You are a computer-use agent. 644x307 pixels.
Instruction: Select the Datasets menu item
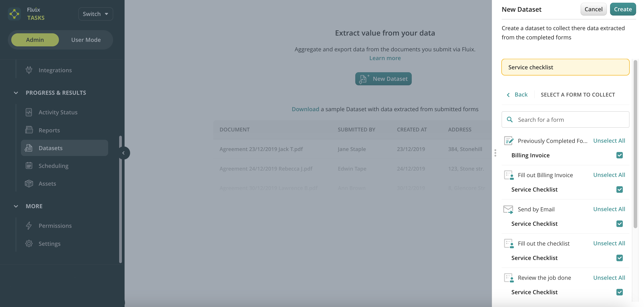click(x=65, y=148)
